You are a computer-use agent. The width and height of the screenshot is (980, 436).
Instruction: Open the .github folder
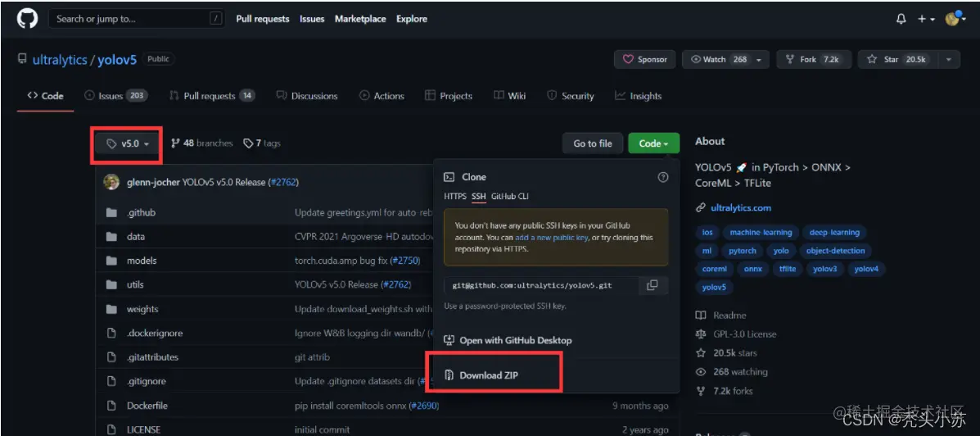(x=141, y=213)
